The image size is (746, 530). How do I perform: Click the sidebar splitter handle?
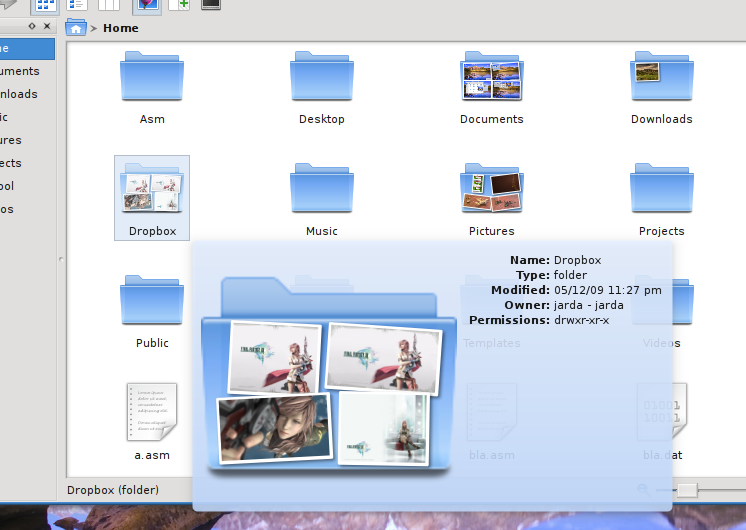(61, 259)
